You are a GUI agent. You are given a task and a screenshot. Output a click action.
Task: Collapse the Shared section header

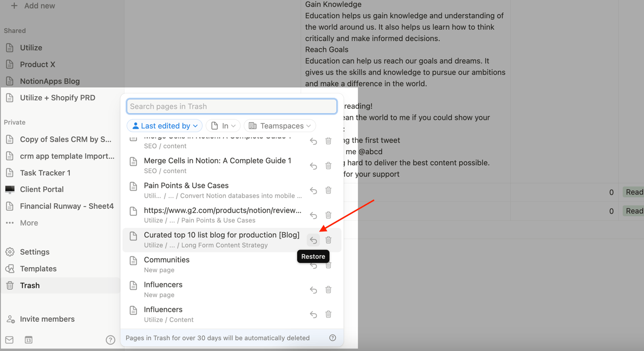tap(15, 31)
